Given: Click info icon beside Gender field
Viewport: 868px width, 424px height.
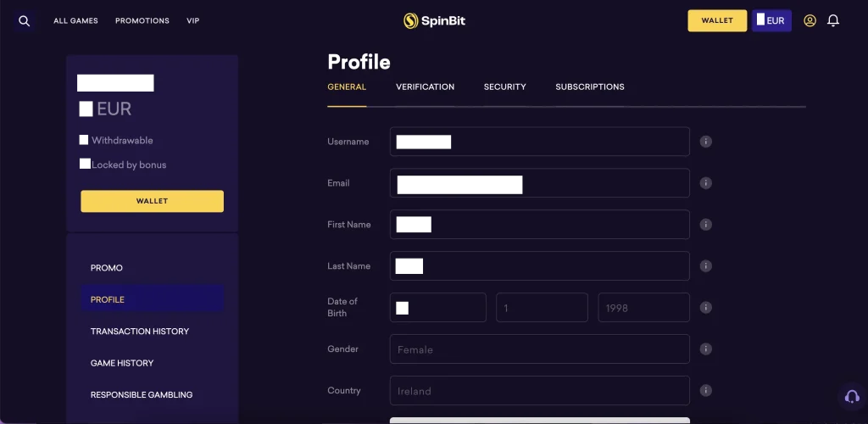Looking at the screenshot, I should (706, 349).
